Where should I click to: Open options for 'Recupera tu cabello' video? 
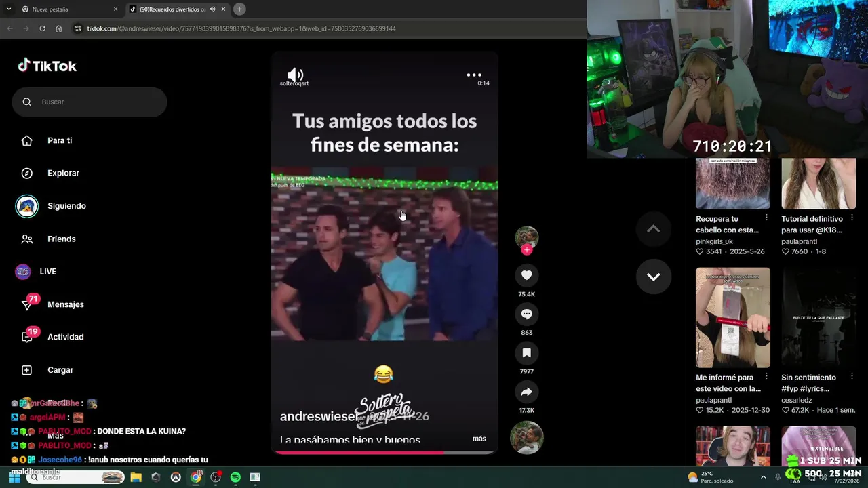[x=766, y=218]
